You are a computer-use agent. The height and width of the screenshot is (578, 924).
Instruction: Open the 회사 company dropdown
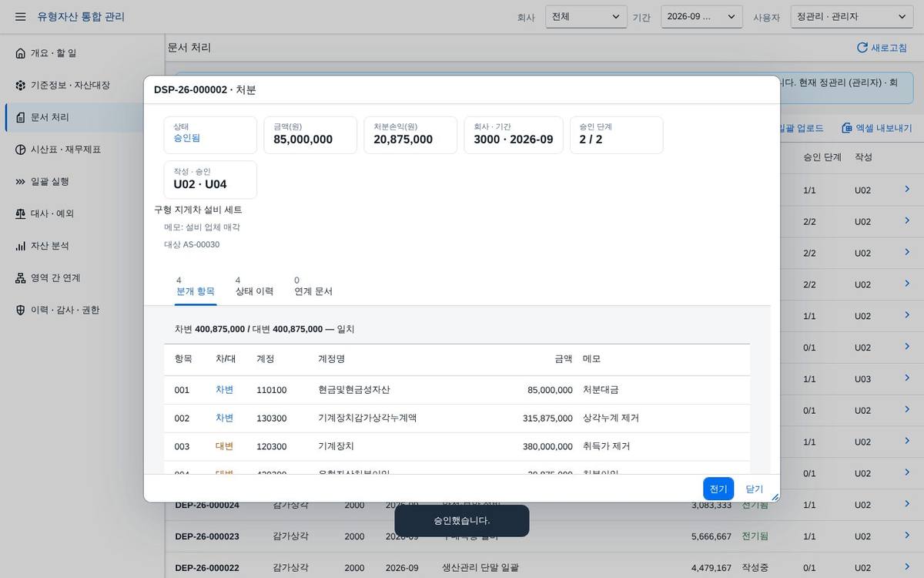click(x=586, y=16)
